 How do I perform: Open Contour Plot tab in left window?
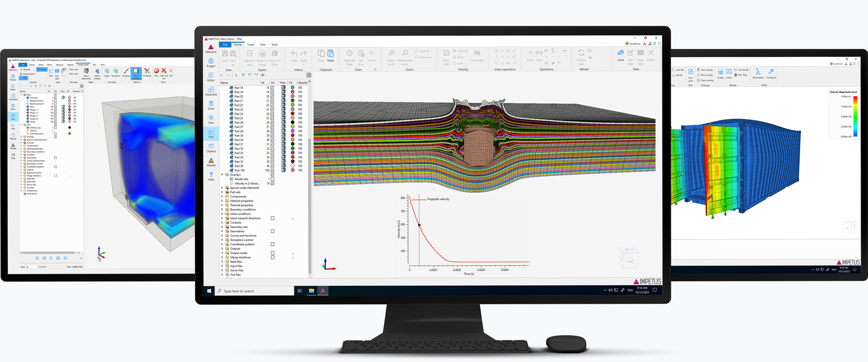(x=83, y=65)
